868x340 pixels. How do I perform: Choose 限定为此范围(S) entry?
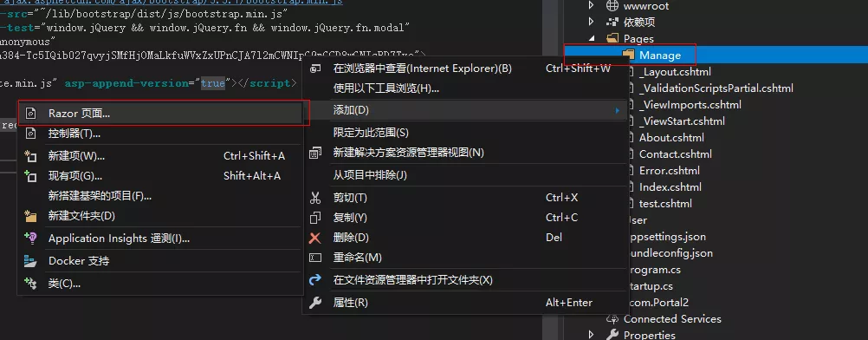point(465,133)
